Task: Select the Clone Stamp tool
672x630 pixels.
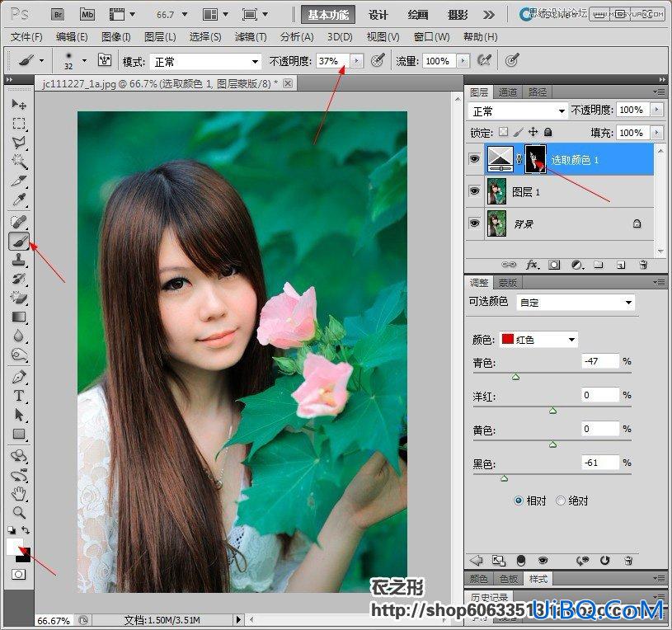Action: click(x=18, y=260)
